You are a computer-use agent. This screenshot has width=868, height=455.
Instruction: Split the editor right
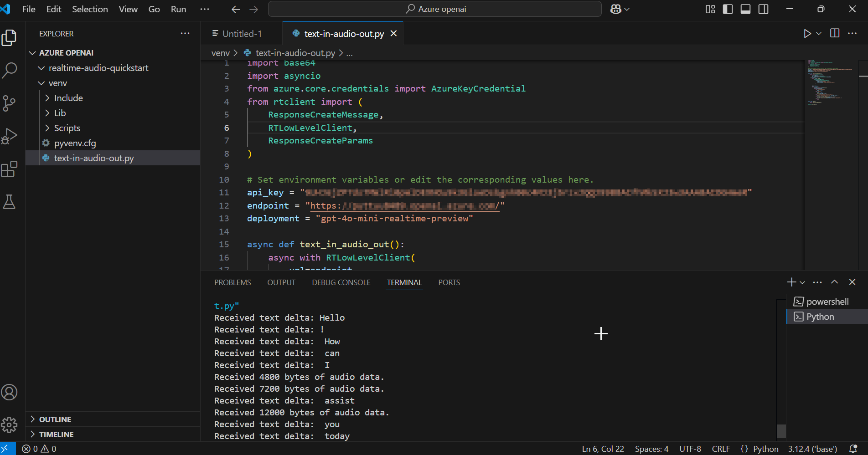coord(835,33)
